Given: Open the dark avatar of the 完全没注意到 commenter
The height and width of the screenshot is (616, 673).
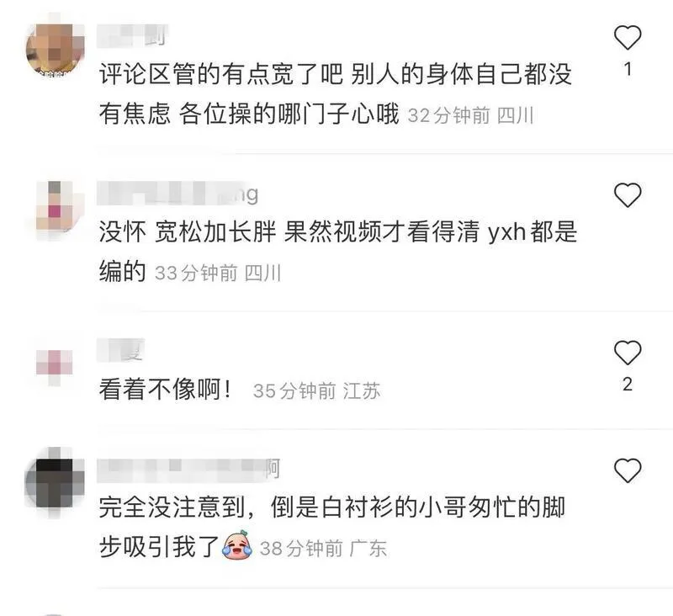Looking at the screenshot, I should point(55,483).
